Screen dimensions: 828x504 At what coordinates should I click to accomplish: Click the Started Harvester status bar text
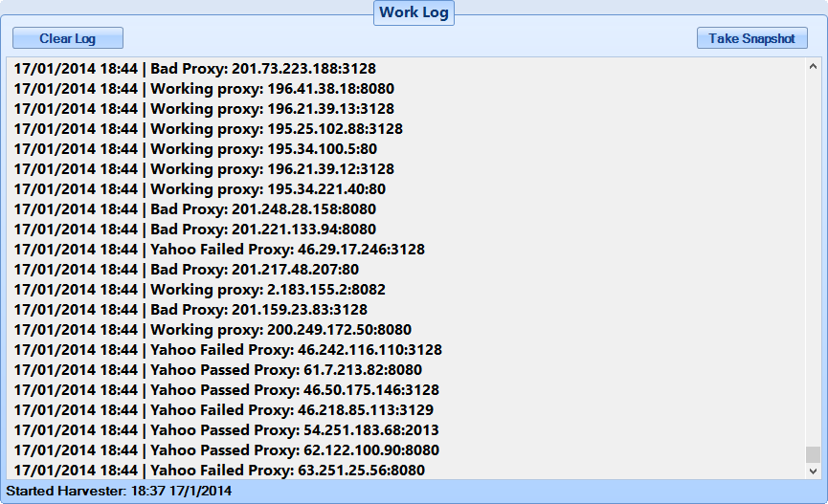pyautogui.click(x=119, y=491)
